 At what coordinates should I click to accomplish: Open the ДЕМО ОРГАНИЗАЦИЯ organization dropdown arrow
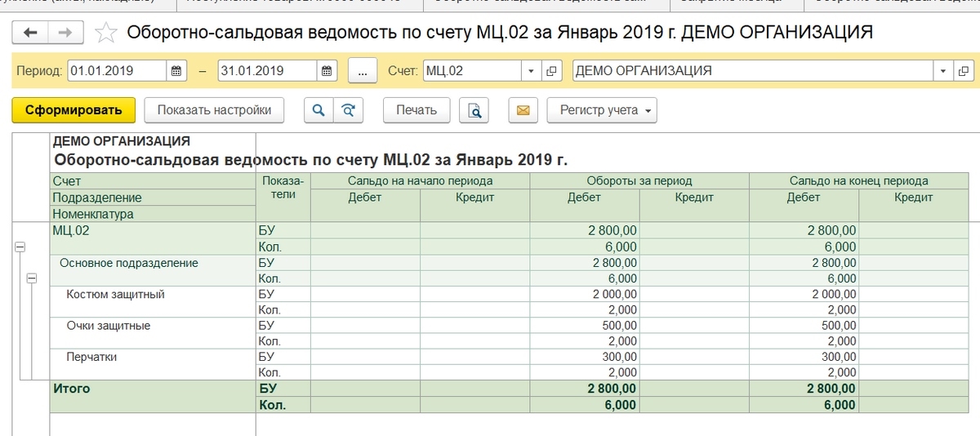tap(944, 71)
